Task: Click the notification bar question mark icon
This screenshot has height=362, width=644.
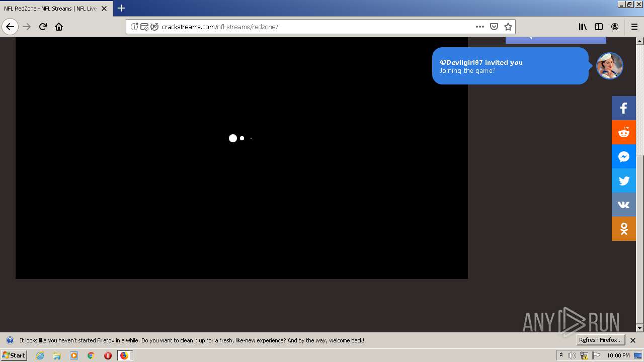Action: [10, 340]
